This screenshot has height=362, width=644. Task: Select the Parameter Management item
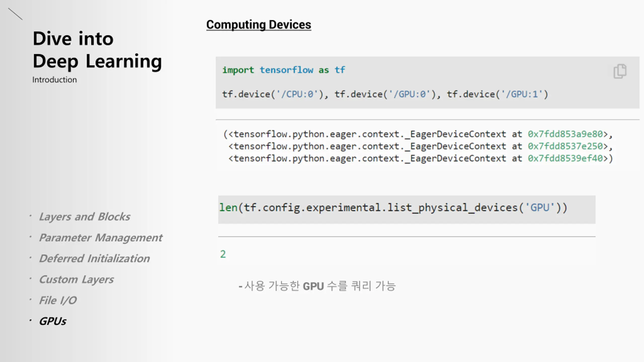point(101,238)
